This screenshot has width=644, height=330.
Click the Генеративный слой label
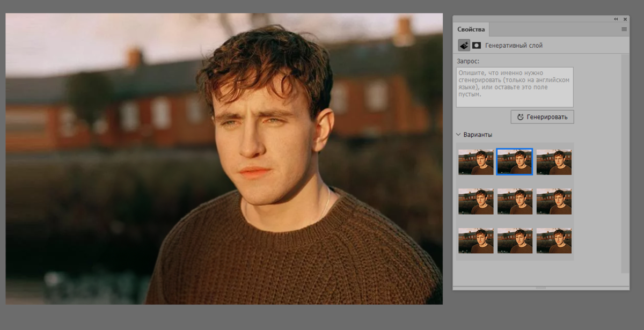pos(514,46)
